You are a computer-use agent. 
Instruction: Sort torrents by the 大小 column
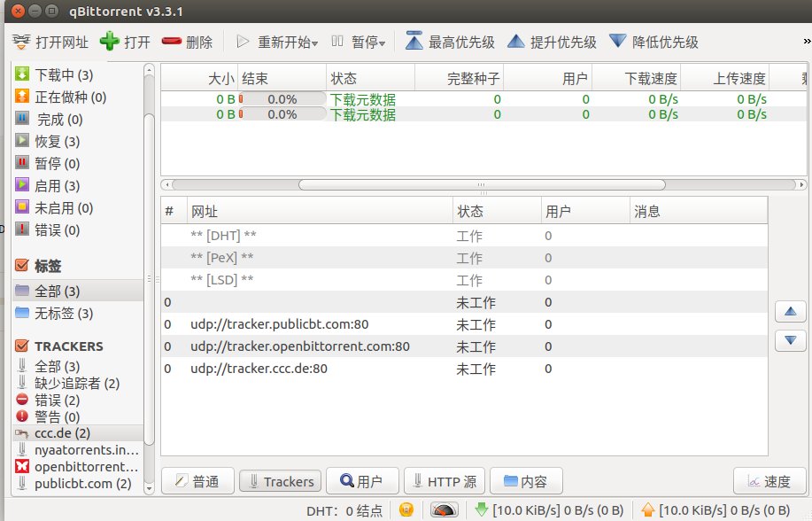199,78
